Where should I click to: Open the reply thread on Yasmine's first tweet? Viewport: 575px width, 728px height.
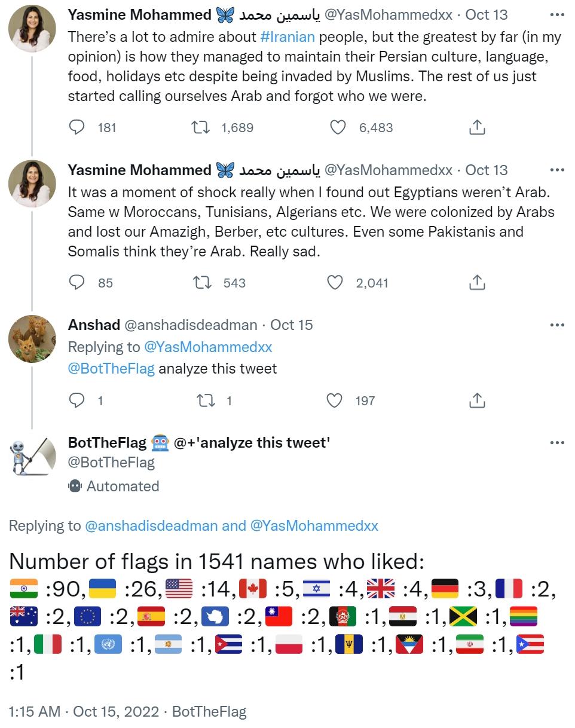coord(77,127)
